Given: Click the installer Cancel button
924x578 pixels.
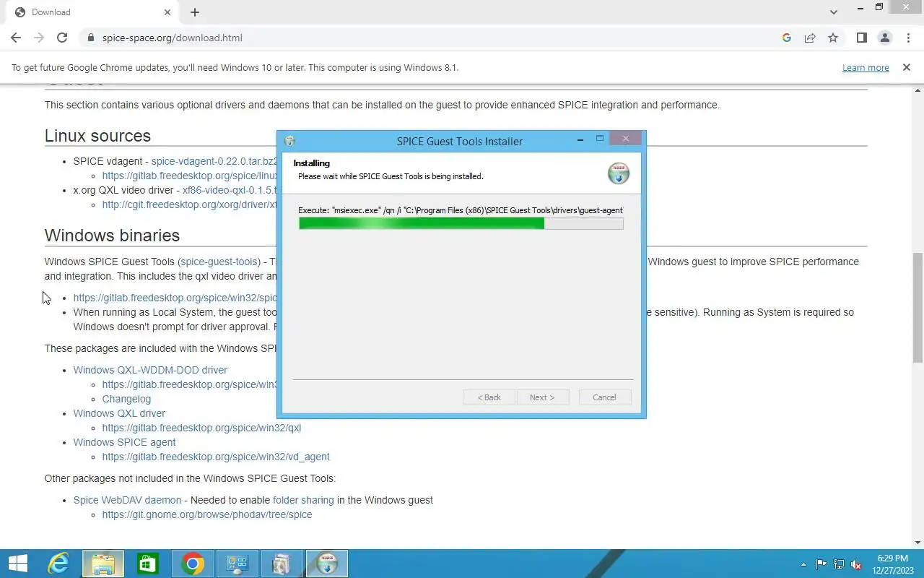Looking at the screenshot, I should coord(604,397).
